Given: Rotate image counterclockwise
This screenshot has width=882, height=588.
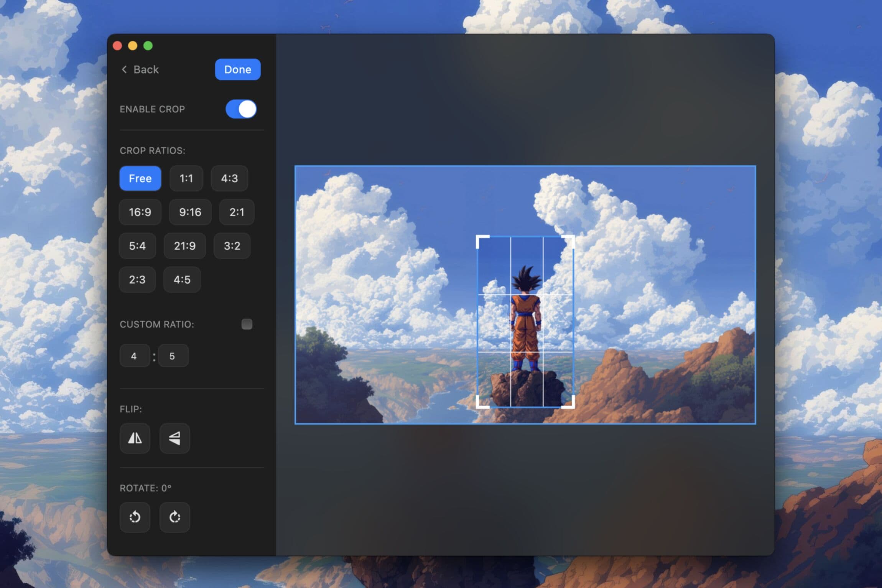Looking at the screenshot, I should (x=135, y=517).
